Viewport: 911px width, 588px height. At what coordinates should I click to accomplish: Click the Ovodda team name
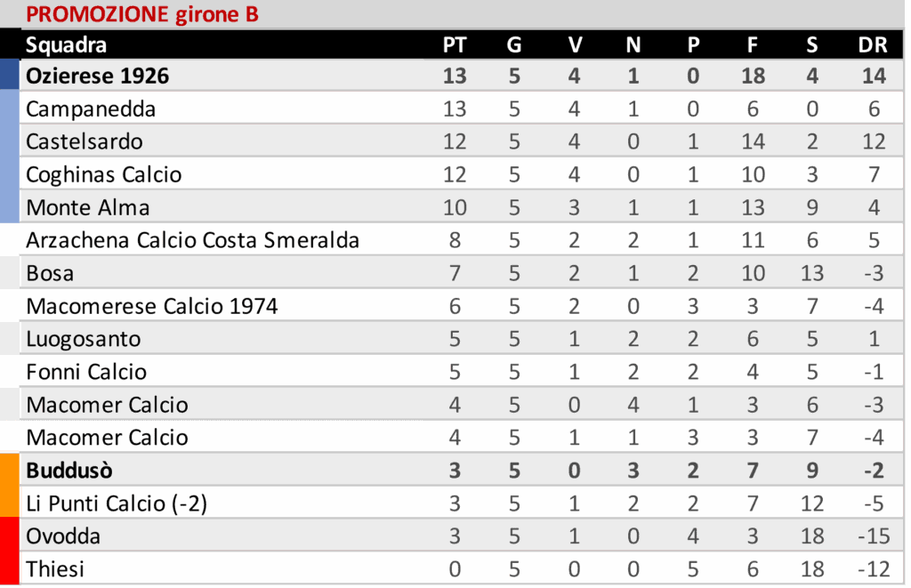[x=63, y=536]
